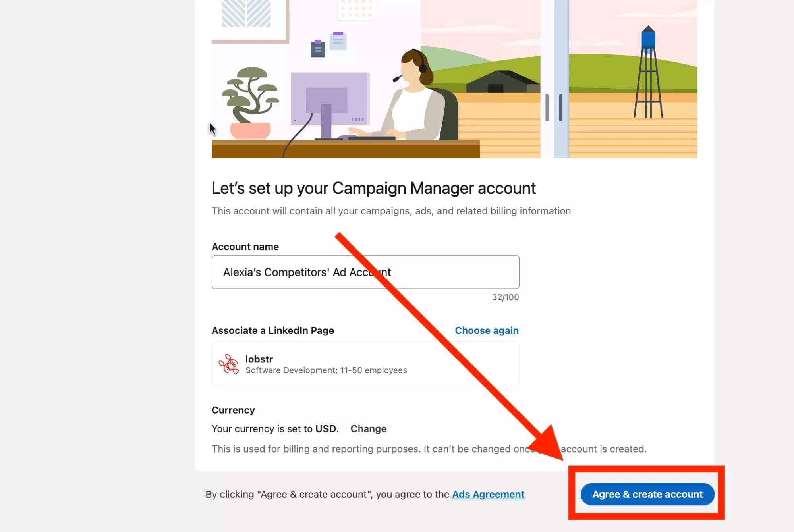Change the USD currency setting
This screenshot has width=794, height=532.
pyautogui.click(x=368, y=429)
